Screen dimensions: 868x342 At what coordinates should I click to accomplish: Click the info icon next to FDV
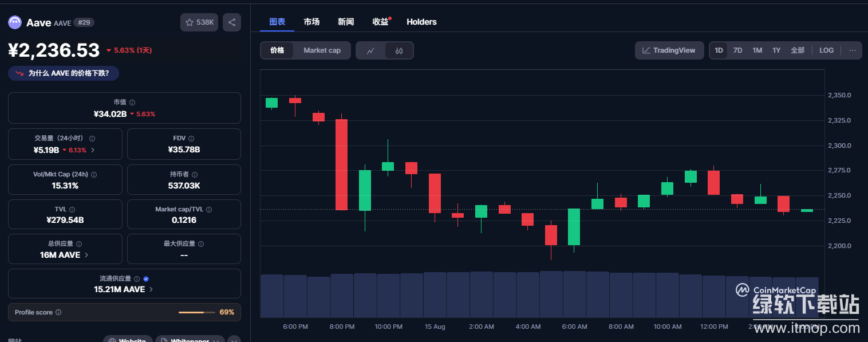click(191, 139)
